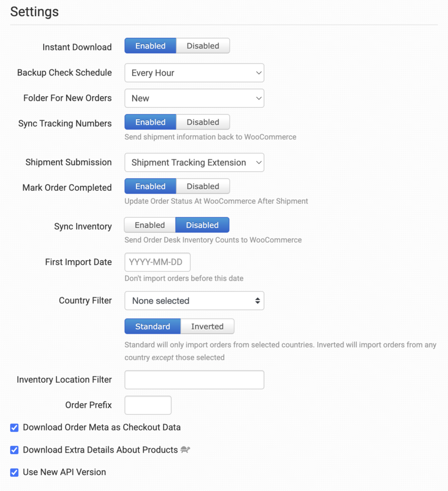Image resolution: width=448 pixels, height=491 pixels.
Task: Click Disabled for Sync Inventory
Action: click(x=202, y=225)
